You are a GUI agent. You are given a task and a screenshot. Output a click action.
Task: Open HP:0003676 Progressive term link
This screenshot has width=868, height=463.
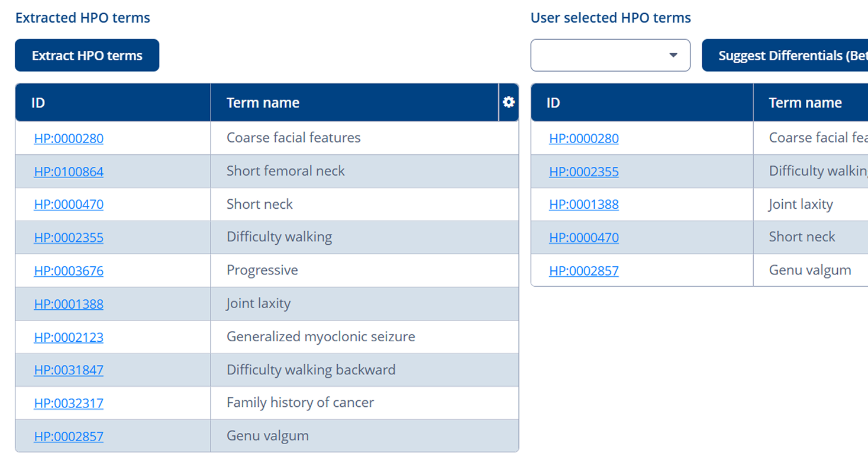tap(69, 271)
